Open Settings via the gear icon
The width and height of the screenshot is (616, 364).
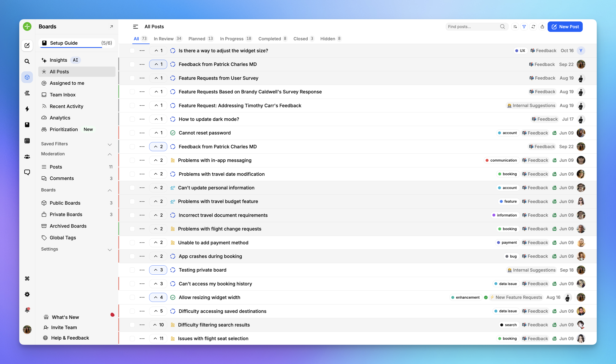[x=27, y=294]
